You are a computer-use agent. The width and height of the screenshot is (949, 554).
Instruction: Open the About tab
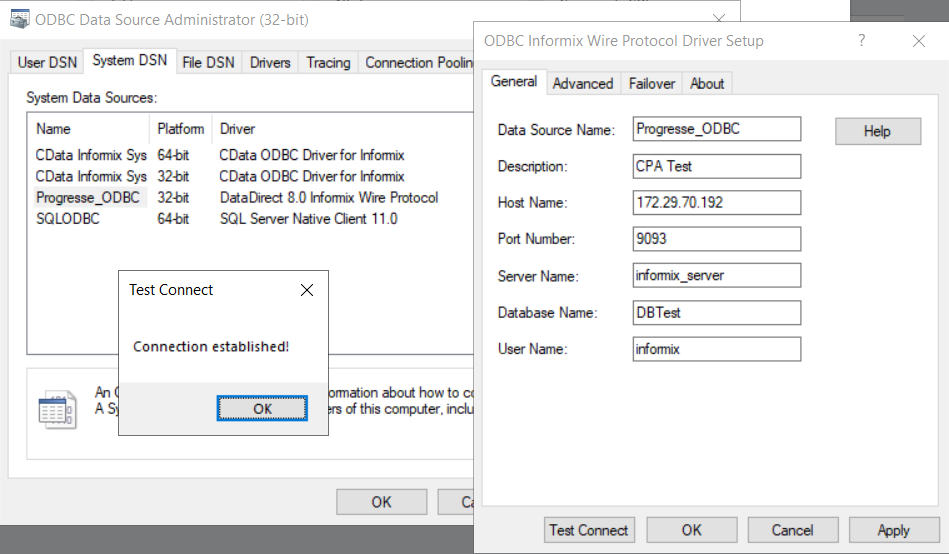pyautogui.click(x=707, y=83)
